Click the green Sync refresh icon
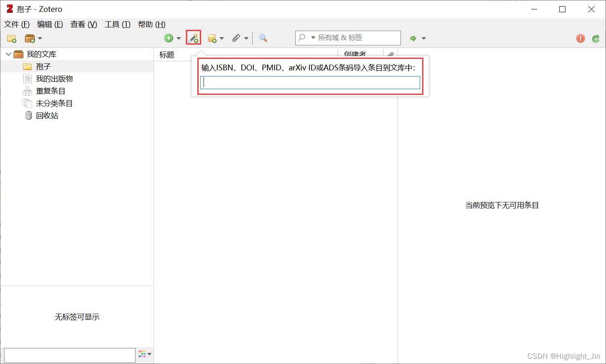Screen dimensions: 606x364 (x=596, y=38)
